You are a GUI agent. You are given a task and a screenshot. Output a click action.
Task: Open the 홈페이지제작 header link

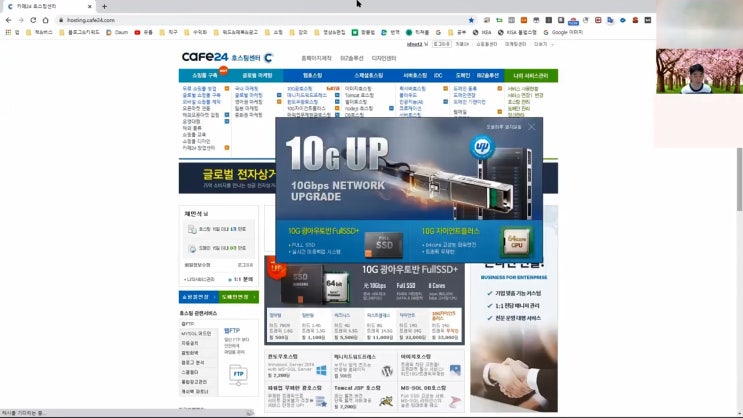click(316, 58)
